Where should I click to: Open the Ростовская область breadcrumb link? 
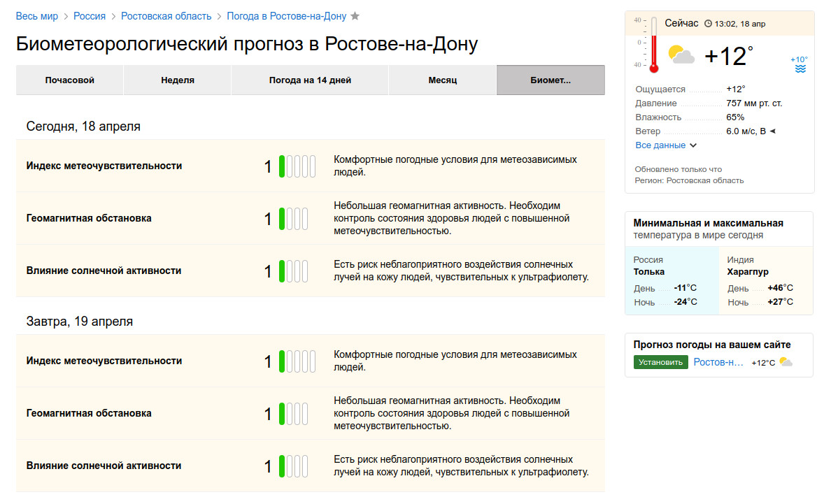pos(166,16)
